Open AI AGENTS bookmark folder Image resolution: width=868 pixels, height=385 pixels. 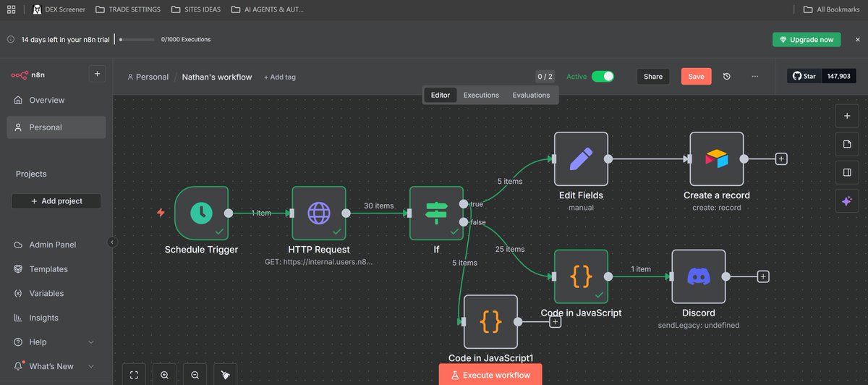[x=268, y=9]
